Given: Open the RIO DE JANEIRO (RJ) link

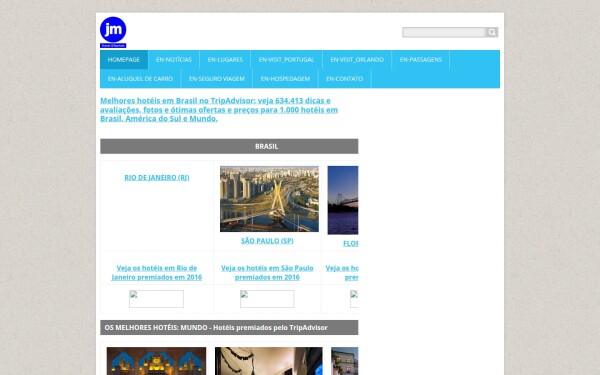Looking at the screenshot, I should point(157,178).
